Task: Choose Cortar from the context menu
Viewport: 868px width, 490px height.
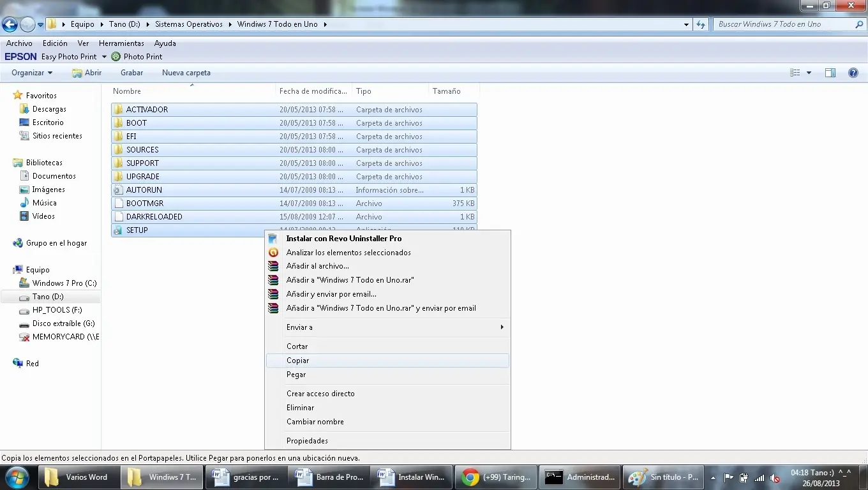Action: pos(388,346)
